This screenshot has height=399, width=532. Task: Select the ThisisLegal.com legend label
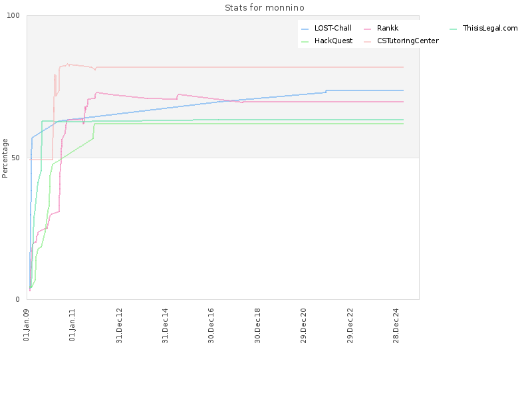pos(490,28)
